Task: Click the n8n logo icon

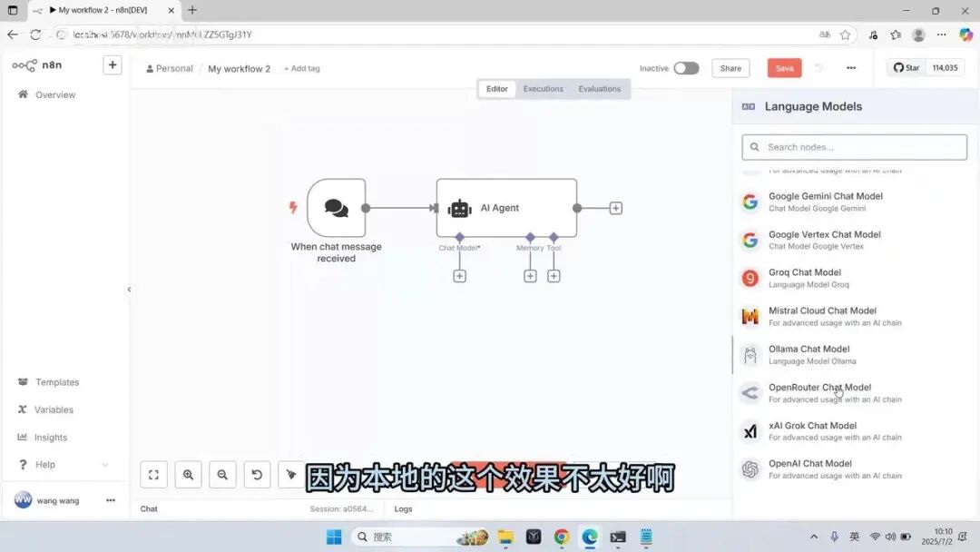Action: [x=24, y=65]
